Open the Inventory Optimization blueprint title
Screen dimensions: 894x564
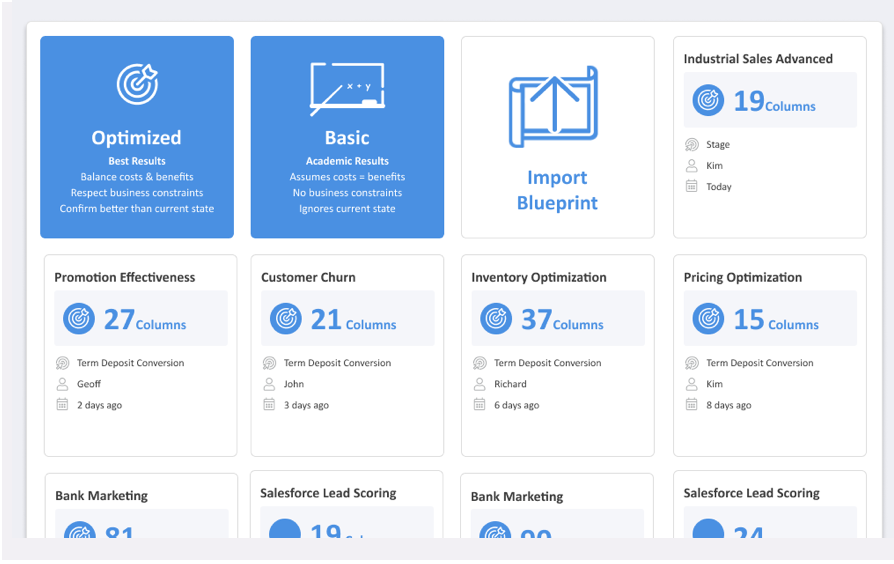click(x=539, y=278)
